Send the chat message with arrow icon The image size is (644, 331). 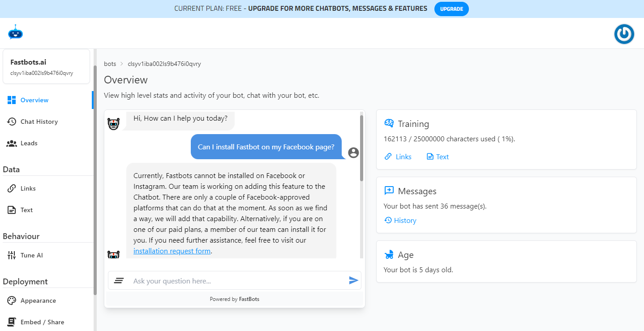[x=354, y=280]
